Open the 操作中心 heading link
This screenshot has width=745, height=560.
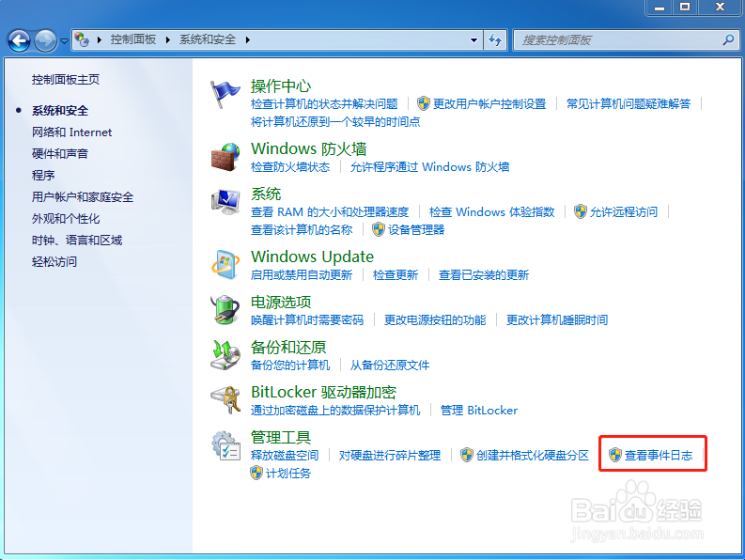[x=281, y=86]
